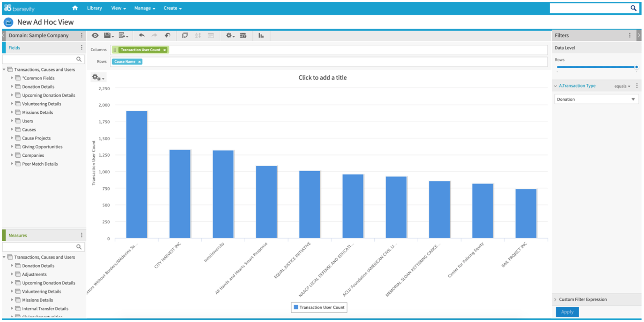Select visualization type chart icon
Image resolution: width=644 pixels, height=322 pixels.
[x=261, y=35]
